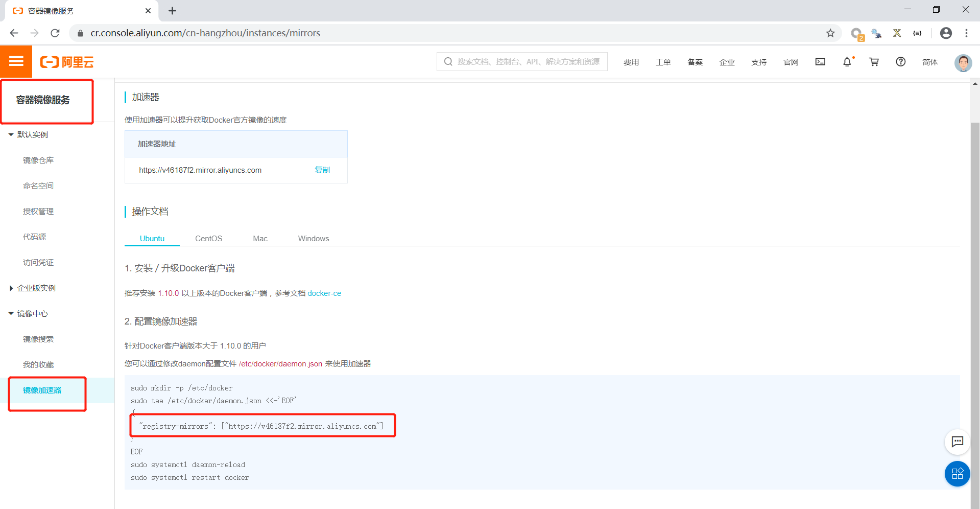Open the 费用 top menu
Viewport: 980px width, 509px height.
pos(631,62)
